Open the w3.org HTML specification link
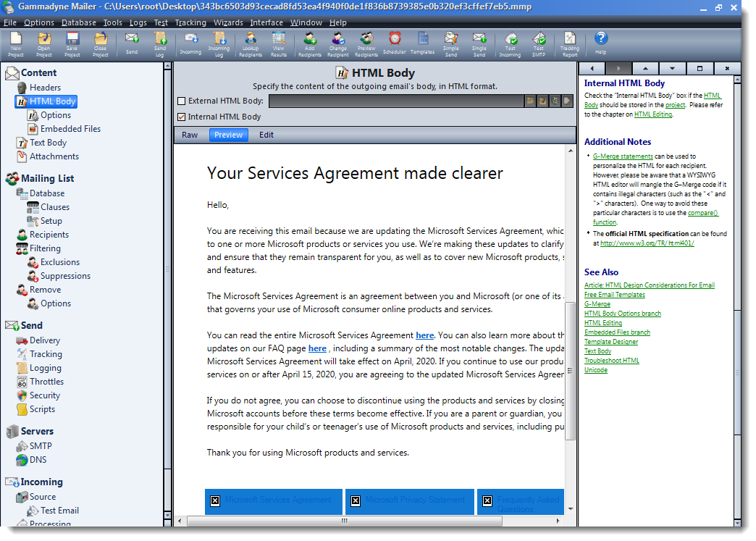 (647, 243)
